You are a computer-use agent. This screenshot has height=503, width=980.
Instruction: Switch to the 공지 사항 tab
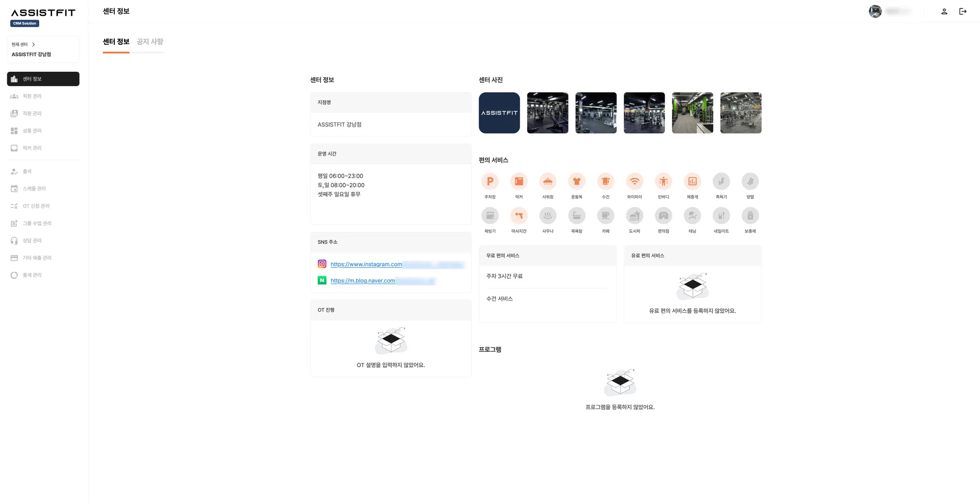pos(150,42)
